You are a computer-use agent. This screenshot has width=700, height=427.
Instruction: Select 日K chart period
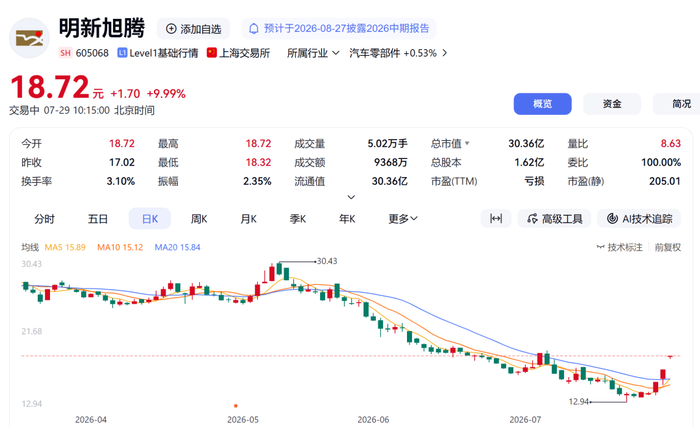click(x=150, y=219)
